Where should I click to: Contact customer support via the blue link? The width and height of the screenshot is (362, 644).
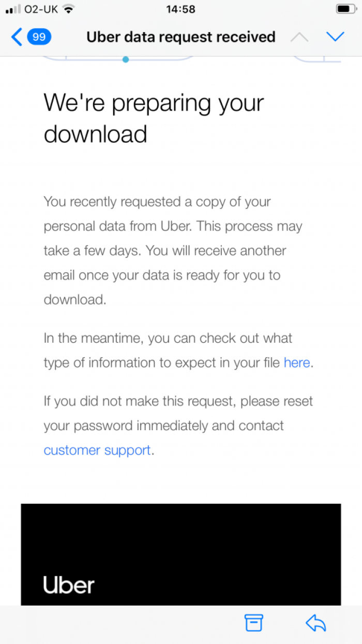(x=97, y=450)
